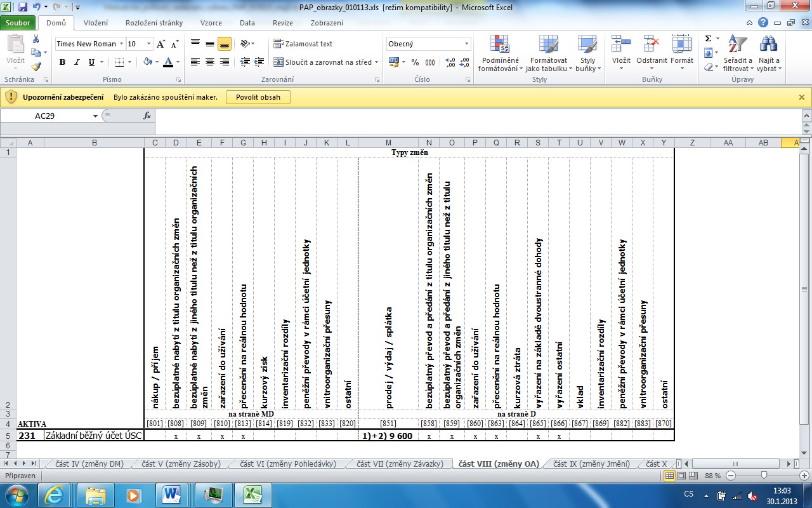The image size is (812, 508).
Task: Open the Obecný number format dropdown
Action: (x=467, y=44)
